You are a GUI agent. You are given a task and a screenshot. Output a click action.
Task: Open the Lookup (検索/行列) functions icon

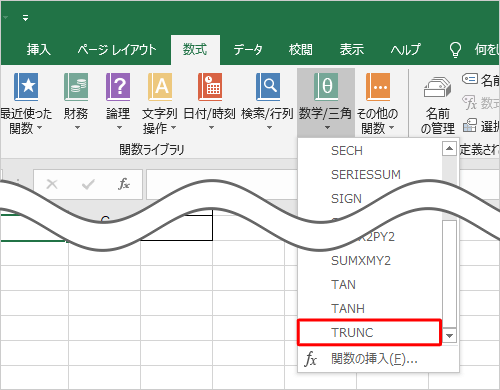tap(268, 87)
